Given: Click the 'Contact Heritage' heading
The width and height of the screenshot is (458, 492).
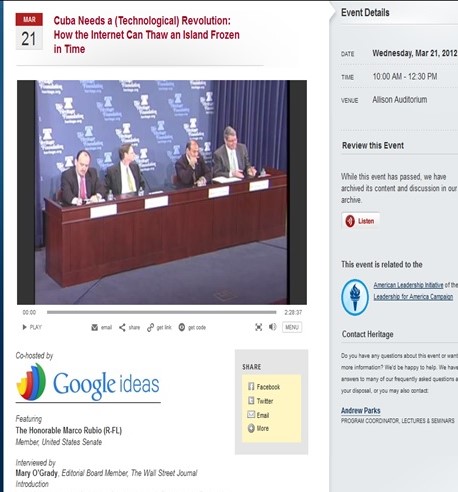Looking at the screenshot, I should (x=367, y=334).
